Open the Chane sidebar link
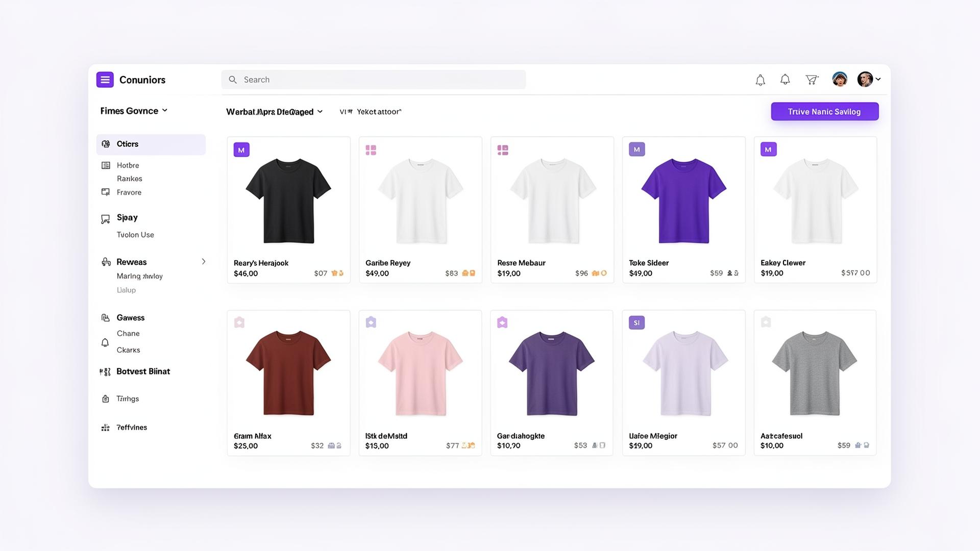Image resolution: width=980 pixels, height=551 pixels. (x=128, y=333)
